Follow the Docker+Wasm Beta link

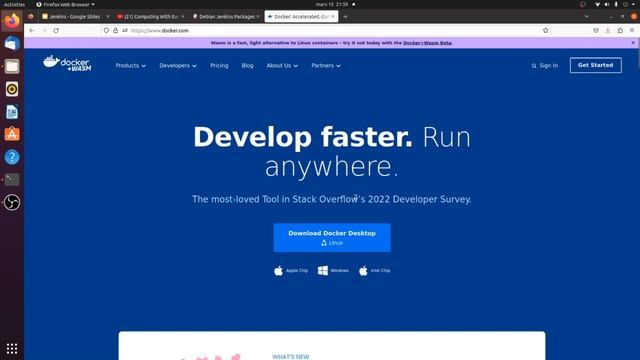point(427,43)
